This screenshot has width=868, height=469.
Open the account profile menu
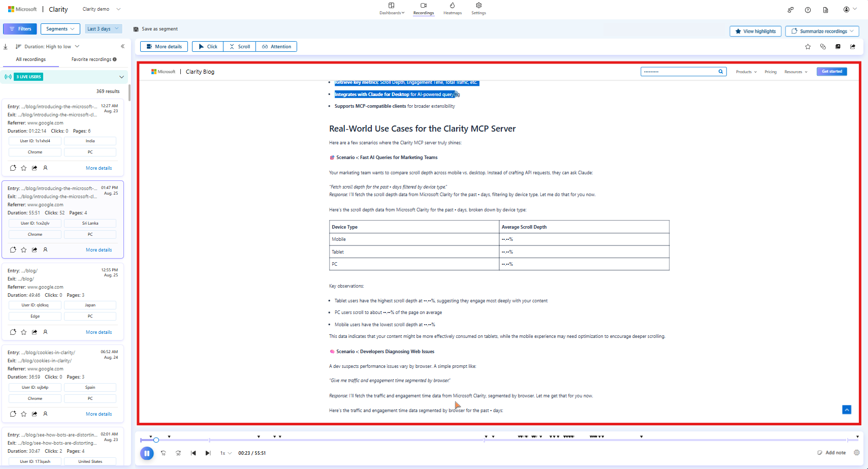(x=850, y=10)
